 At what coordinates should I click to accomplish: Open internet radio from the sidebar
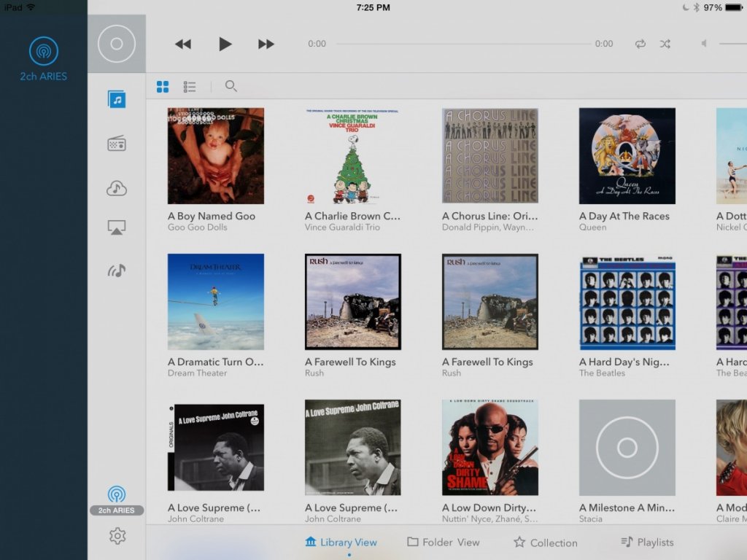click(117, 144)
